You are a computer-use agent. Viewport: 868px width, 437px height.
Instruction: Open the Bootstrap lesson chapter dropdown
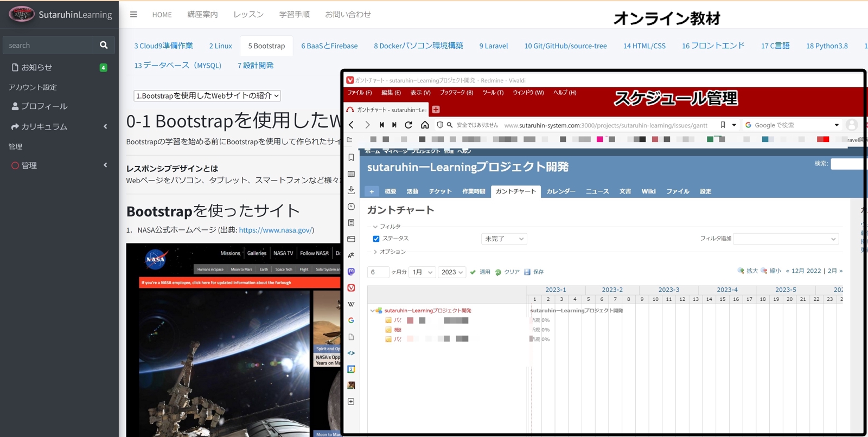click(x=207, y=95)
